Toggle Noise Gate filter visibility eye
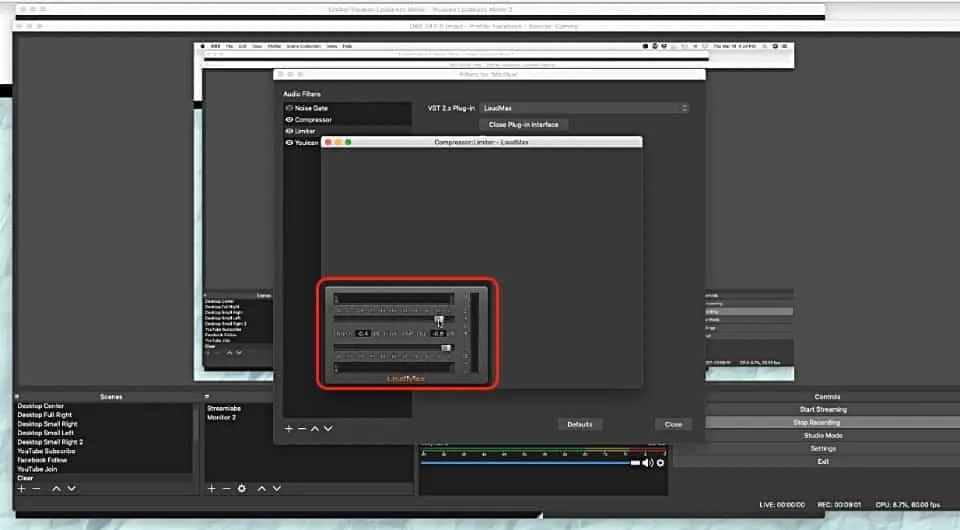Image resolution: width=960 pixels, height=530 pixels. pos(289,108)
